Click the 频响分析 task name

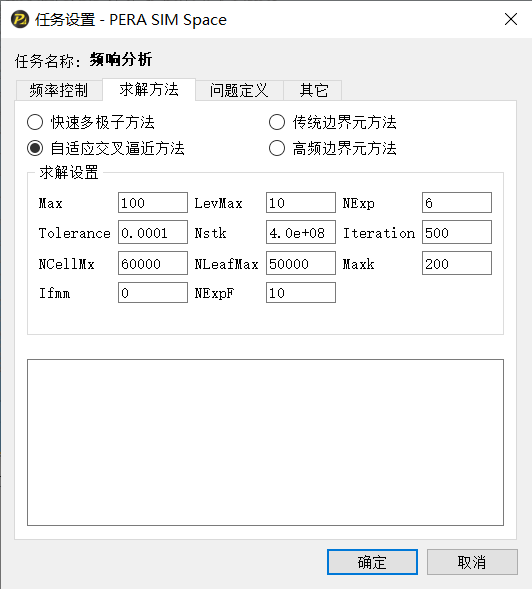121,60
